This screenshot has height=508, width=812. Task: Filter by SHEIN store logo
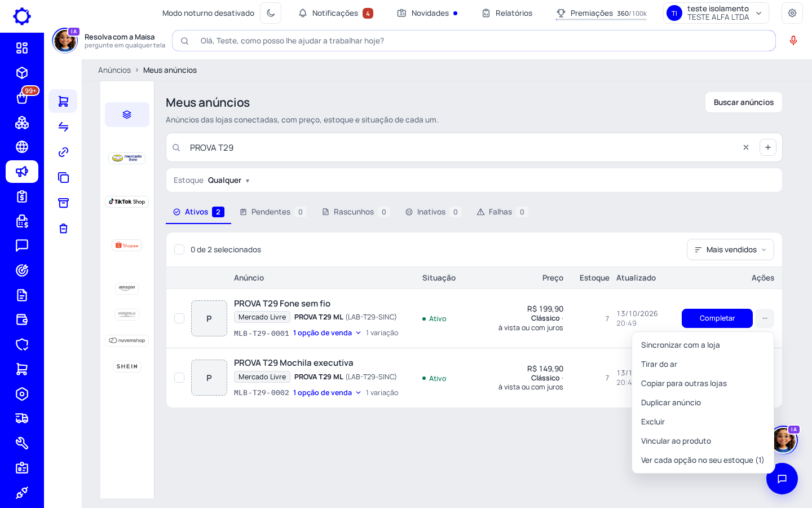click(127, 366)
